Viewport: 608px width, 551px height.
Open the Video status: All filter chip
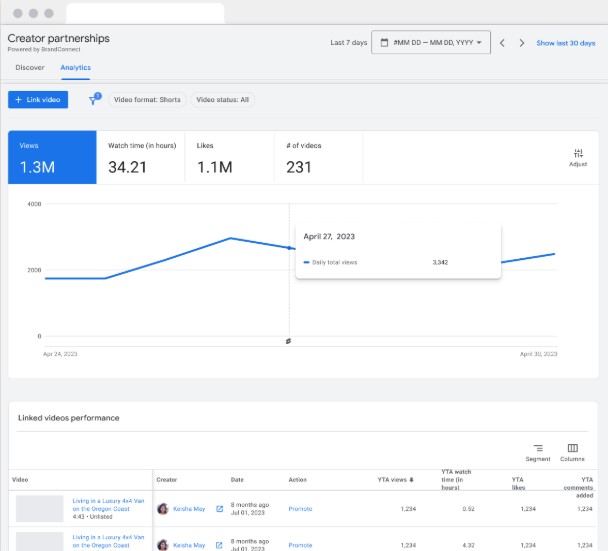pos(223,100)
